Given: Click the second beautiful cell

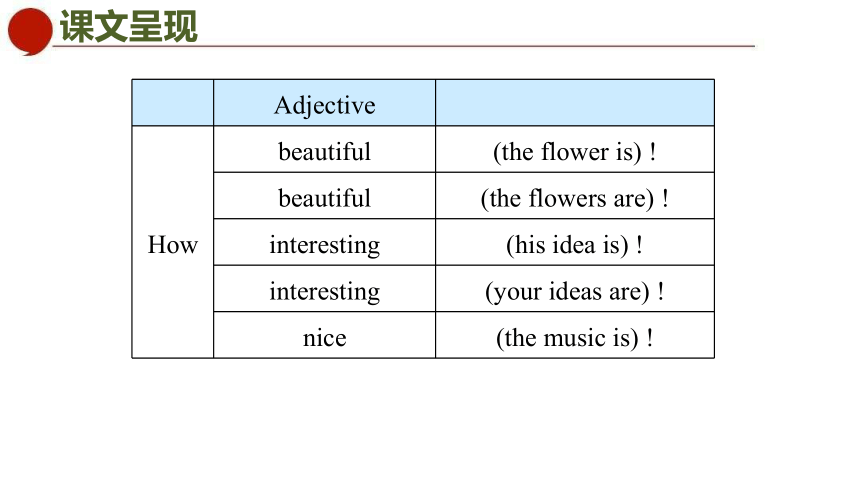Looking at the screenshot, I should coord(325,196).
